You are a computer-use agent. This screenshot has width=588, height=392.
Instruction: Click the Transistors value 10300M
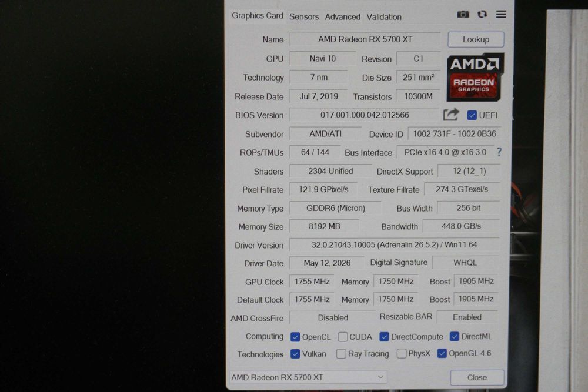(x=418, y=96)
